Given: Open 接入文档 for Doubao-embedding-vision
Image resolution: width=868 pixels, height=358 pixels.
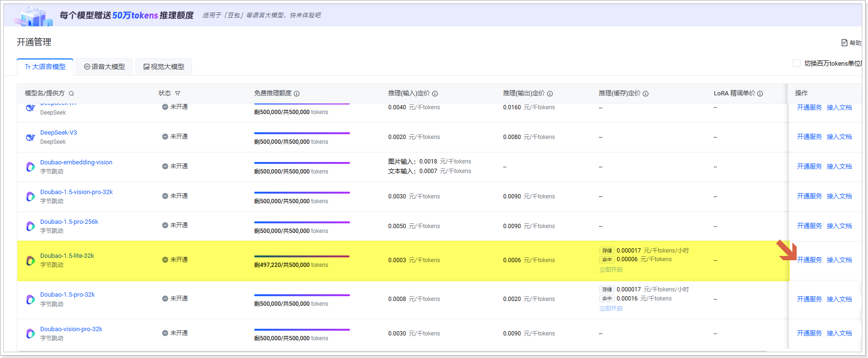Looking at the screenshot, I should [x=839, y=166].
